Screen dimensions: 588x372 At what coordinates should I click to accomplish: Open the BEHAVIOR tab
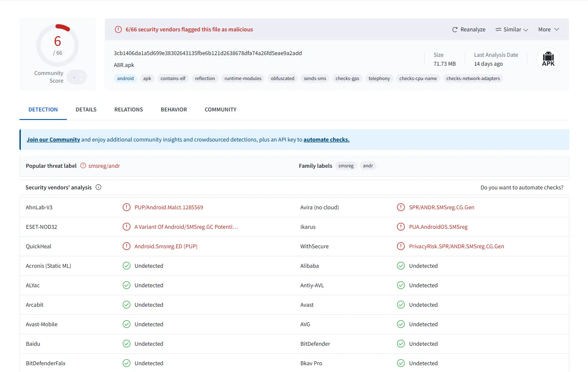(x=174, y=110)
